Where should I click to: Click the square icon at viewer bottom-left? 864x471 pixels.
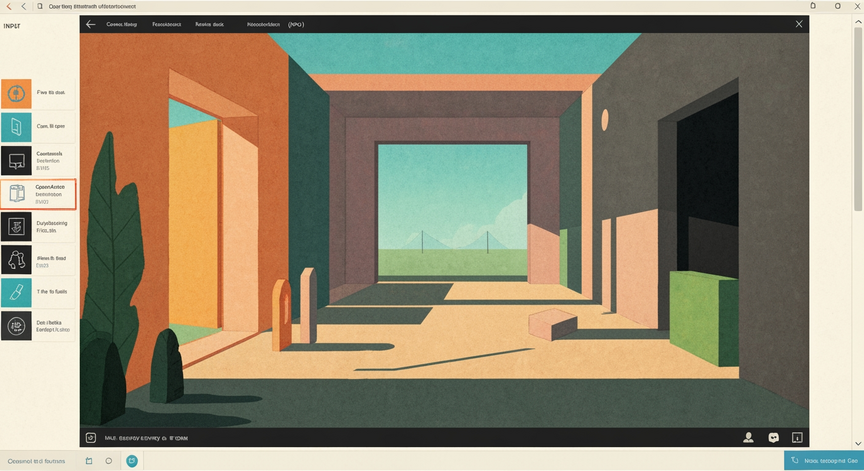click(x=91, y=438)
